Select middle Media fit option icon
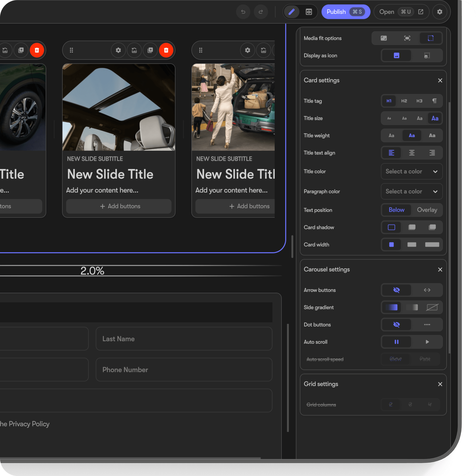This screenshot has width=476, height=476. point(407,38)
